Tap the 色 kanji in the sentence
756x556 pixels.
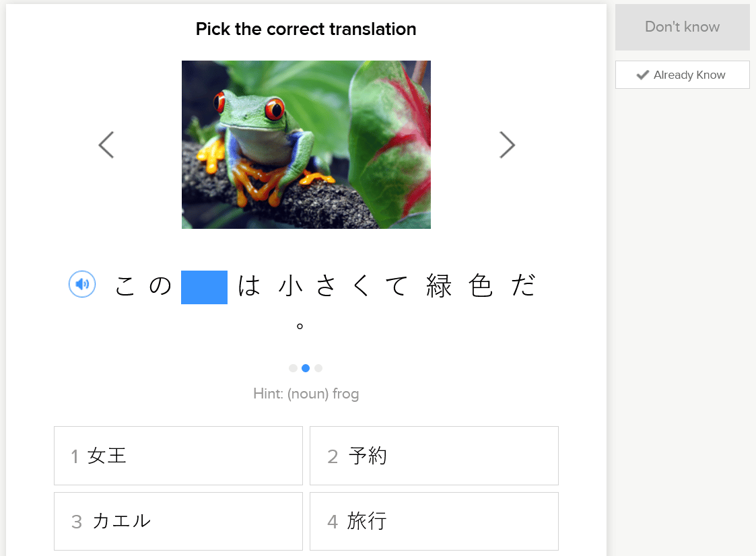coord(481,287)
